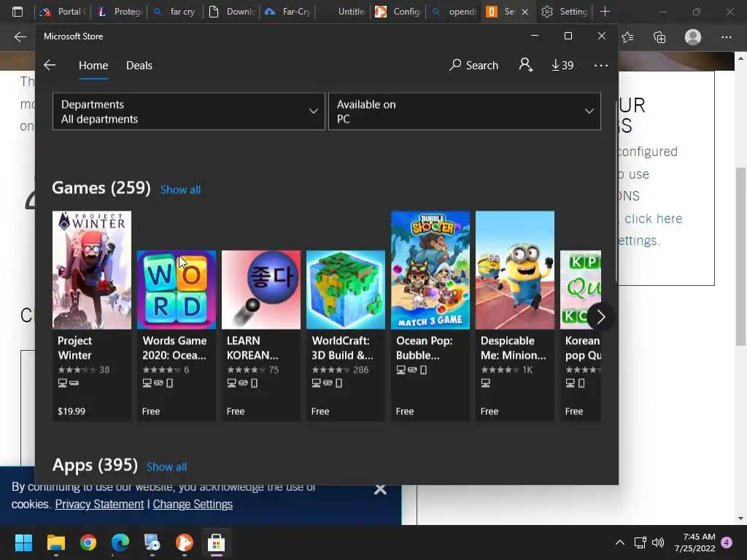The width and height of the screenshot is (747, 560).
Task: Click the browser page vertical scrollbar
Action: 740,257
